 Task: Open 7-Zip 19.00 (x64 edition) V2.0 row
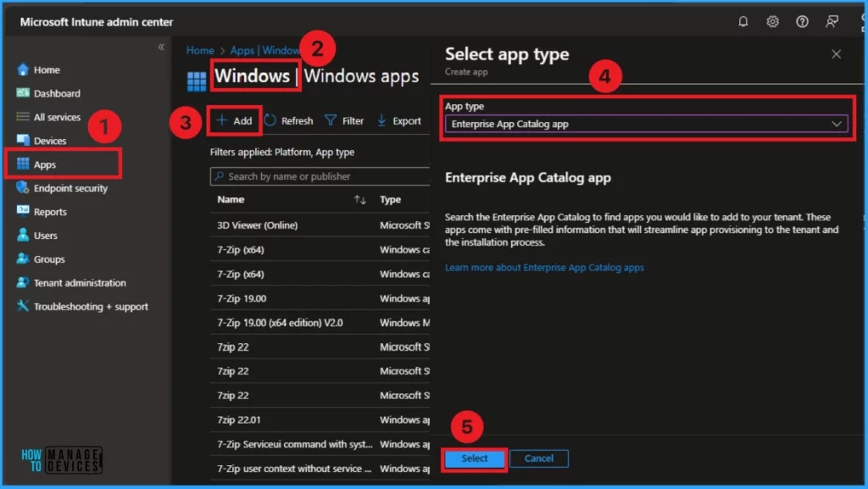point(320,323)
